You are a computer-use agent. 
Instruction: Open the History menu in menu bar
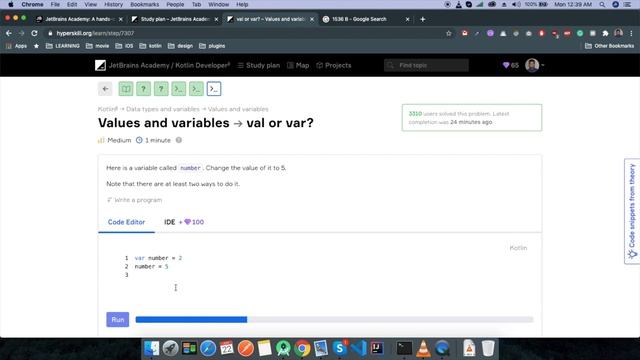coord(113,4)
